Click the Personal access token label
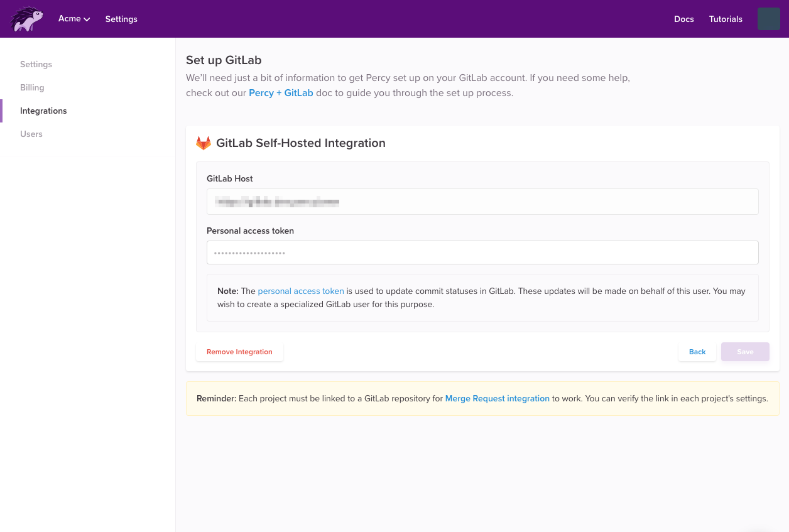Image resolution: width=789 pixels, height=532 pixels. click(x=250, y=231)
